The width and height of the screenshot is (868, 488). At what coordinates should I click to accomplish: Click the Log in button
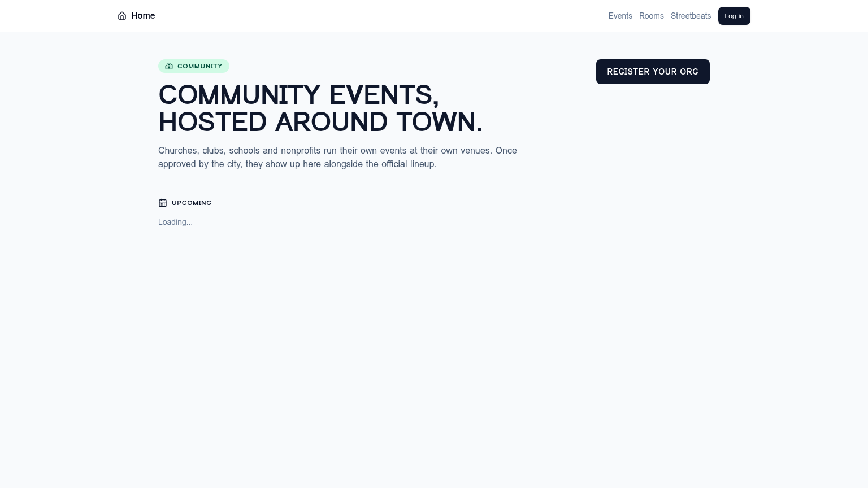734,16
